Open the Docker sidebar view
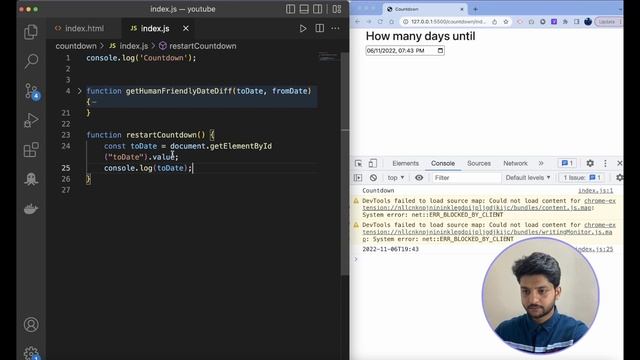This screenshot has width=640, height=360. tap(31, 209)
